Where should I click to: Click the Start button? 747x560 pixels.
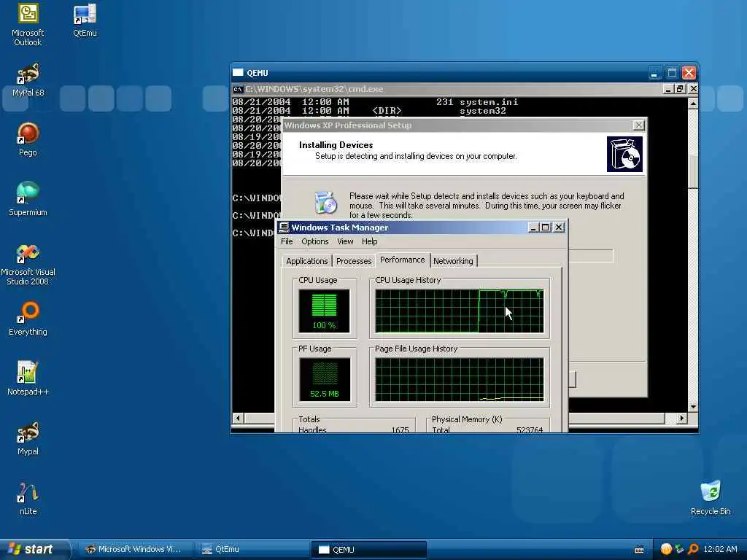34,549
